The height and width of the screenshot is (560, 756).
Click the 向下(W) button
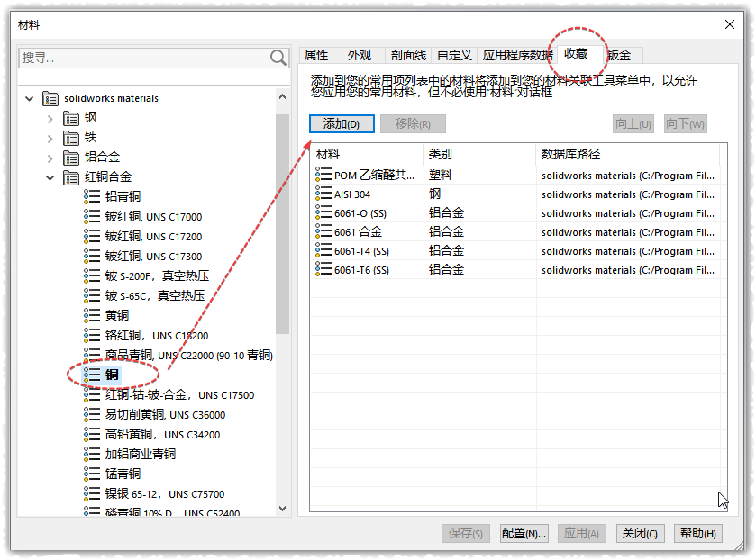point(685,124)
